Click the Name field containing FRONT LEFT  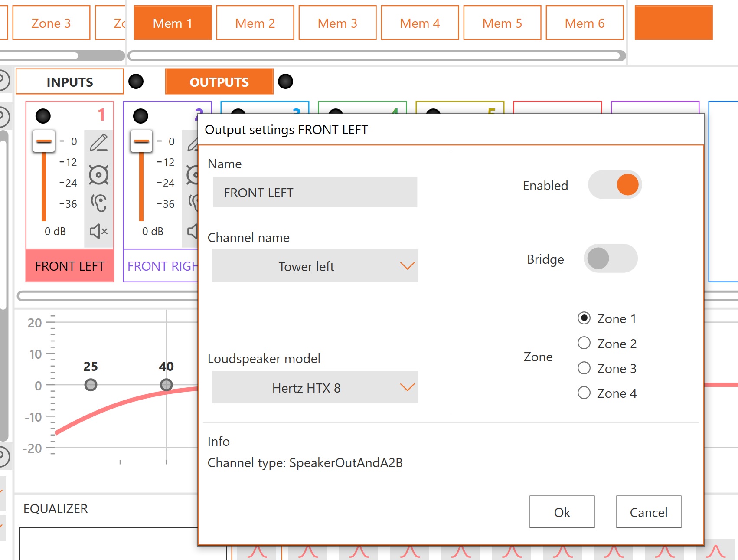click(315, 192)
